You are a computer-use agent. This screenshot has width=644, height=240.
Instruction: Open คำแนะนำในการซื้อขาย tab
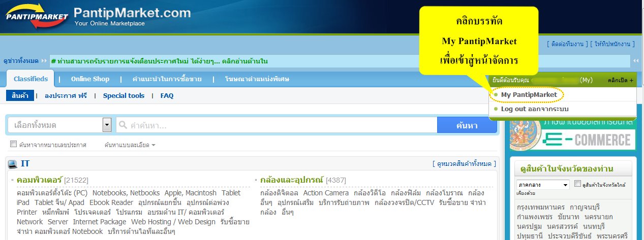click(167, 79)
